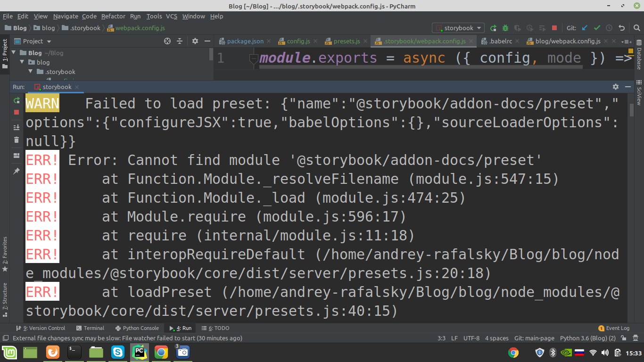The height and width of the screenshot is (362, 644).
Task: Click Git Commit green checkmark
Action: (x=597, y=28)
